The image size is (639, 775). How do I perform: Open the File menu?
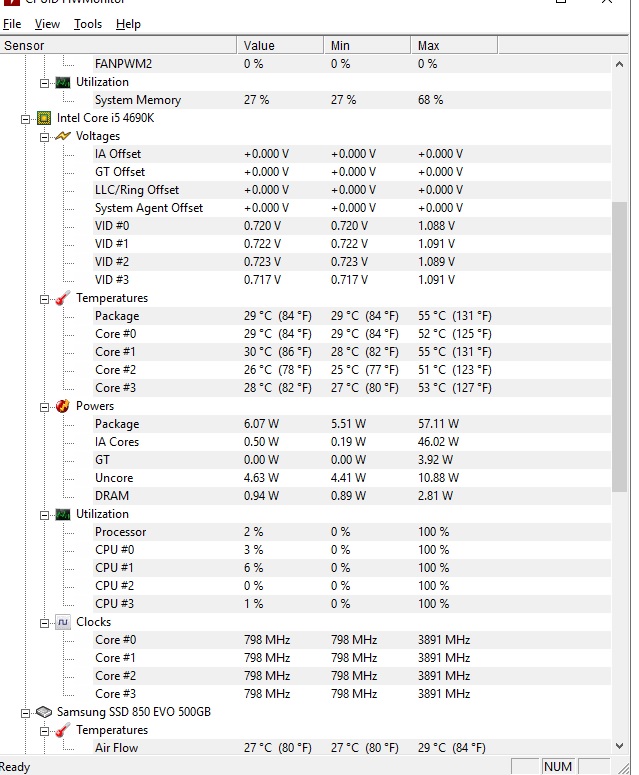pos(12,23)
